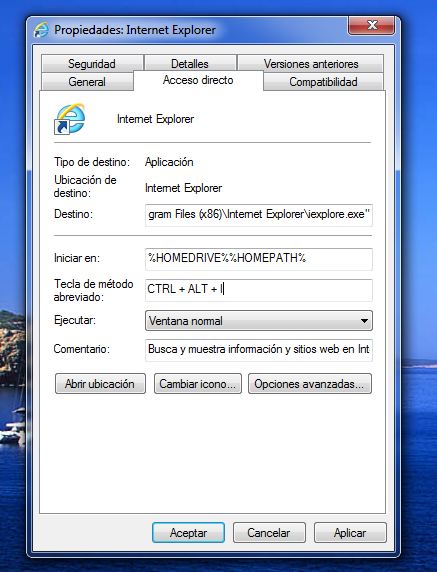Image resolution: width=437 pixels, height=572 pixels.
Task: Click the Internet Explorer shortcut icon
Action: point(70,119)
